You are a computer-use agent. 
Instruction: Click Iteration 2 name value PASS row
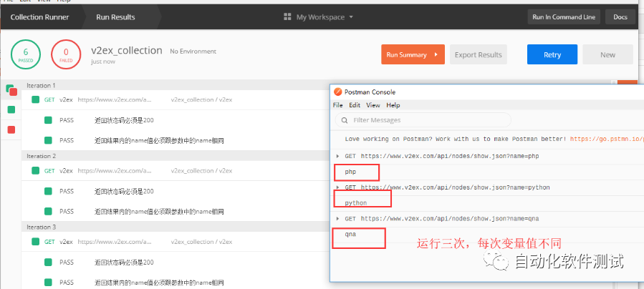(175, 212)
